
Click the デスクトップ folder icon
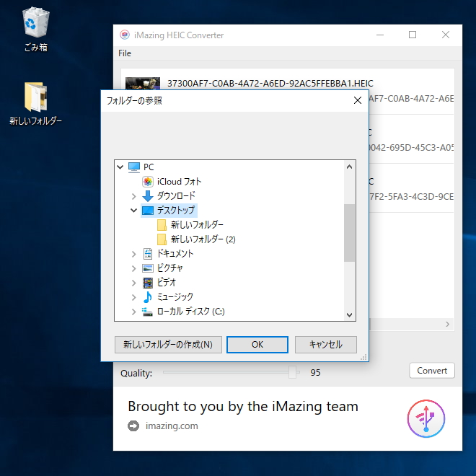point(148,211)
